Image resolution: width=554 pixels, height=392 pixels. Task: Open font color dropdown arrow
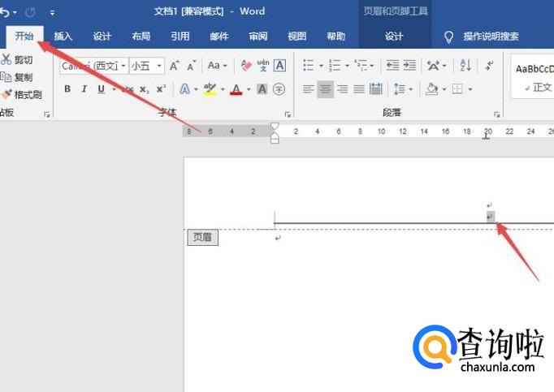(249, 89)
